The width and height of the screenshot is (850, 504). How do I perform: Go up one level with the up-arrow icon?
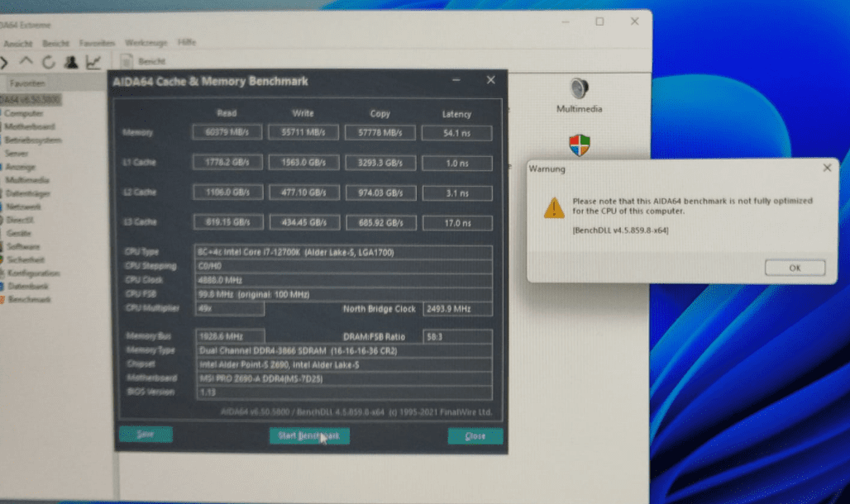[x=26, y=62]
